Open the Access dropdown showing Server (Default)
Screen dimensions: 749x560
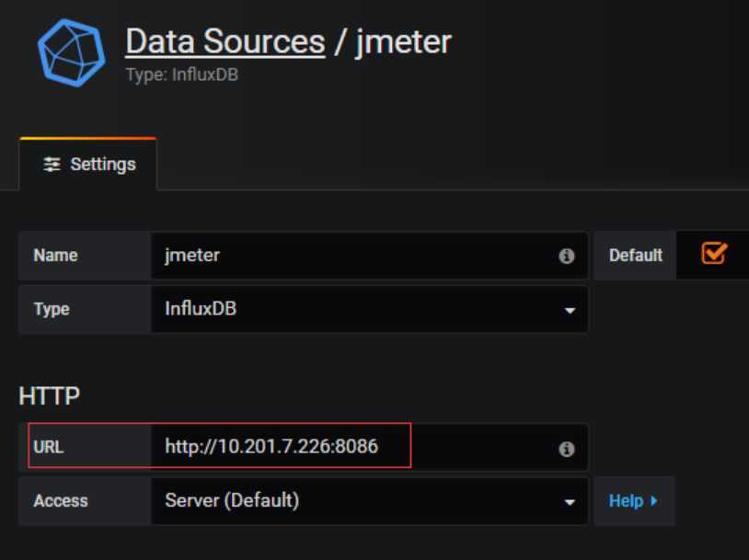tap(369, 501)
